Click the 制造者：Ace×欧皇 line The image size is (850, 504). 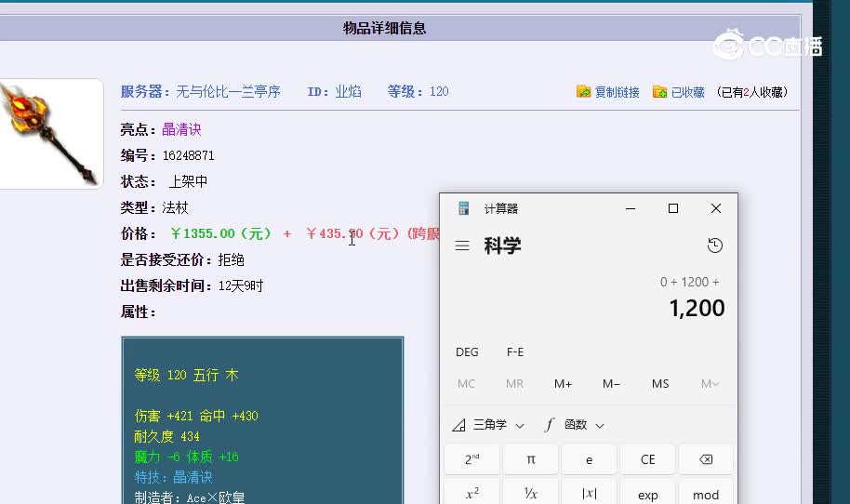[190, 497]
